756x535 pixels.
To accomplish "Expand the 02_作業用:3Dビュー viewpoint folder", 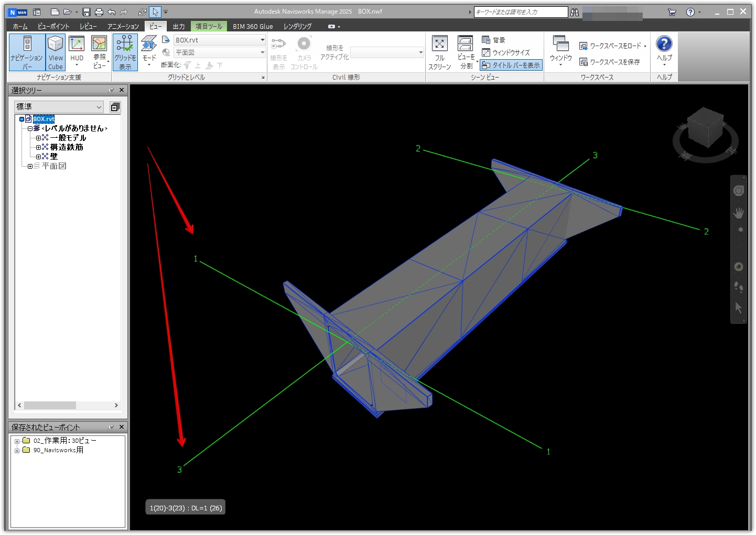I will 18,440.
